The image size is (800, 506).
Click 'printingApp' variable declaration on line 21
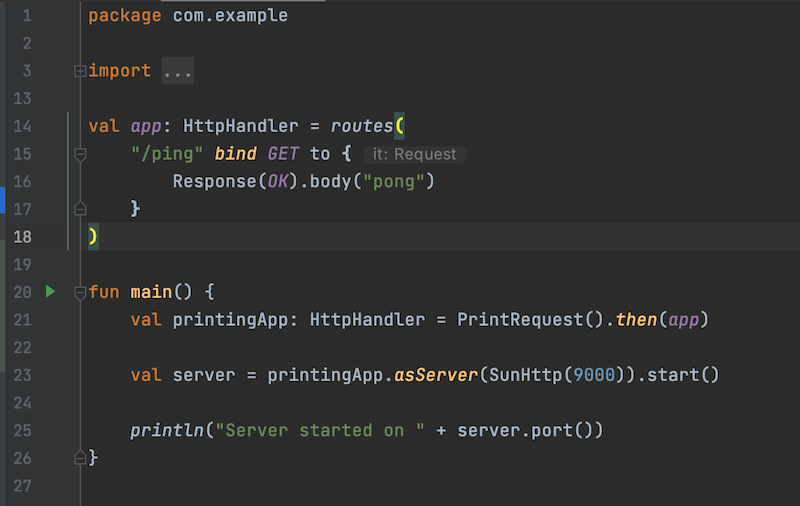point(230,320)
